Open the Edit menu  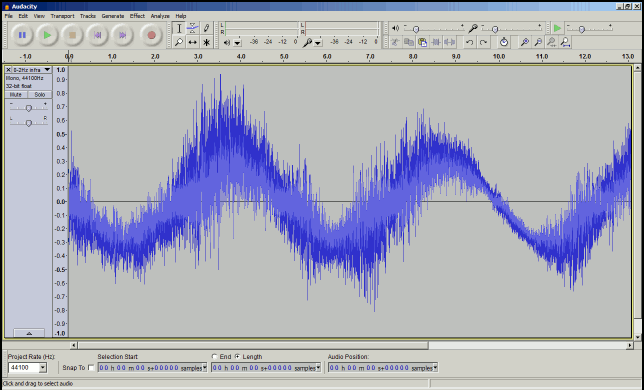(x=23, y=16)
